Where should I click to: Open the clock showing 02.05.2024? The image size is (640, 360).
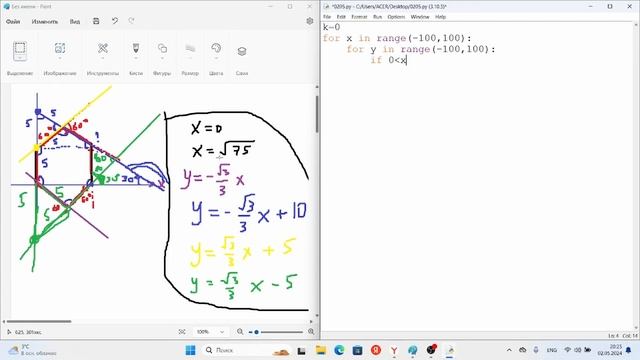[609, 350]
